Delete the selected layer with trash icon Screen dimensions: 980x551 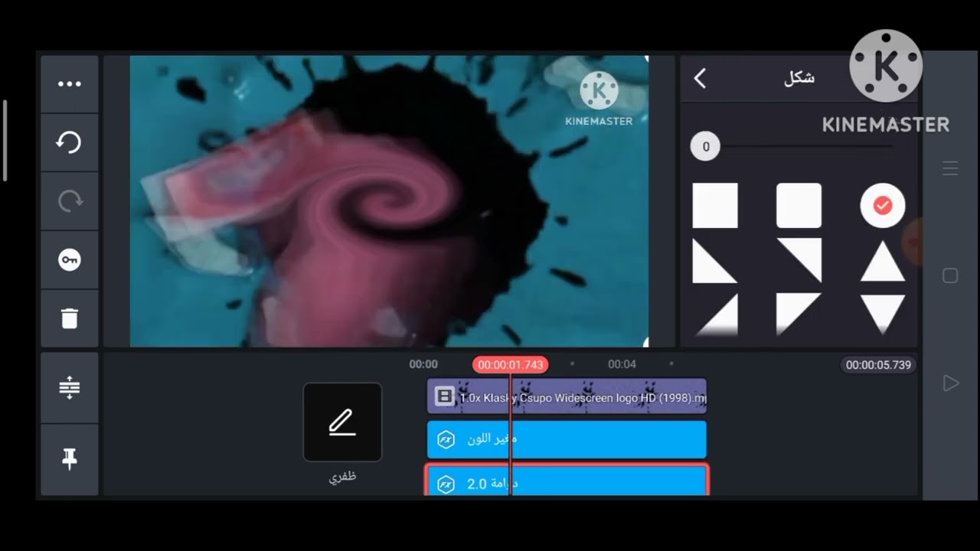click(70, 318)
